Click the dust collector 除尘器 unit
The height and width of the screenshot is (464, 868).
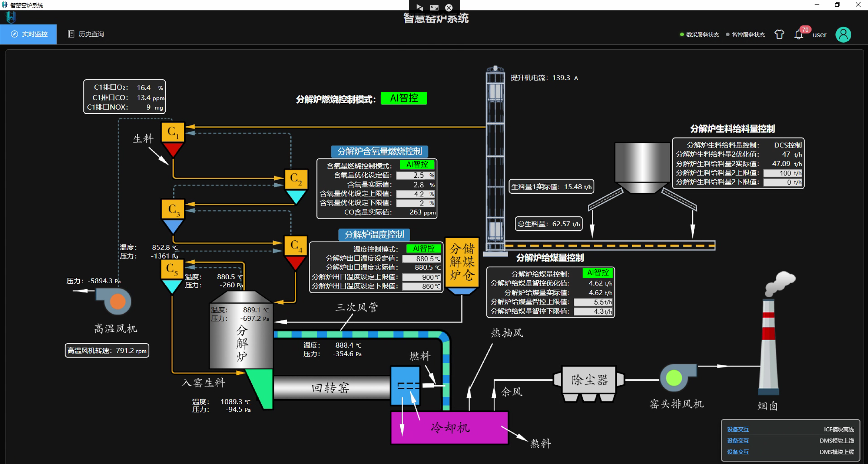[589, 380]
